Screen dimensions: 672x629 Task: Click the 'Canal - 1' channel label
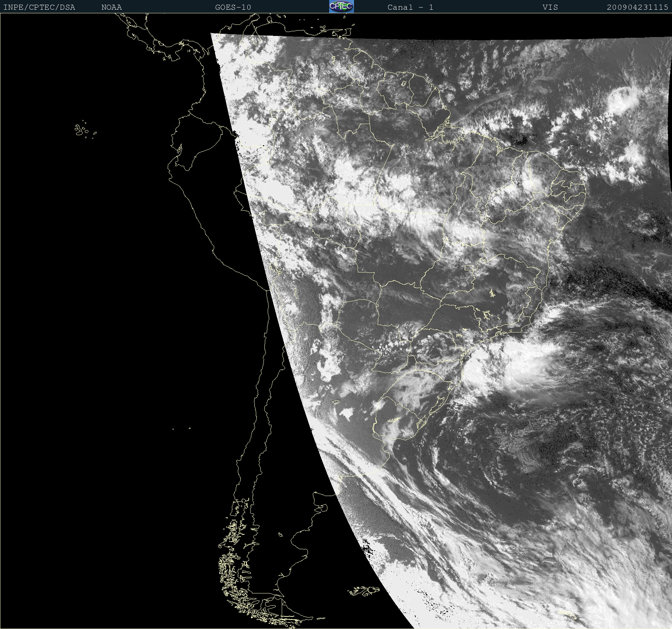410,7
